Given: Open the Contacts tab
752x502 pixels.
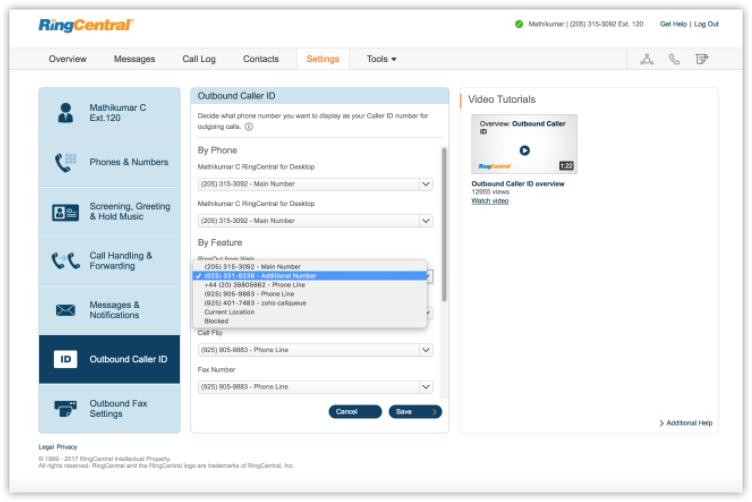Looking at the screenshot, I should tap(261, 59).
